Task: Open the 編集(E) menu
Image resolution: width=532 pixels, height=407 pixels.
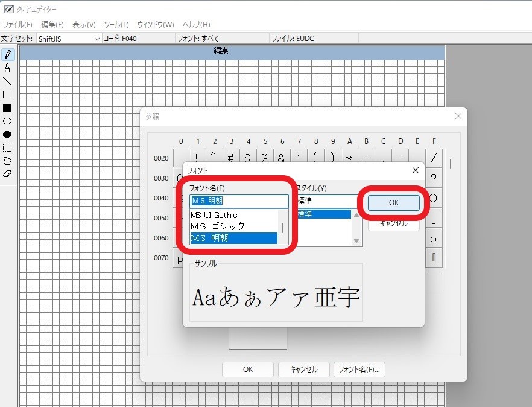Action: (x=52, y=25)
